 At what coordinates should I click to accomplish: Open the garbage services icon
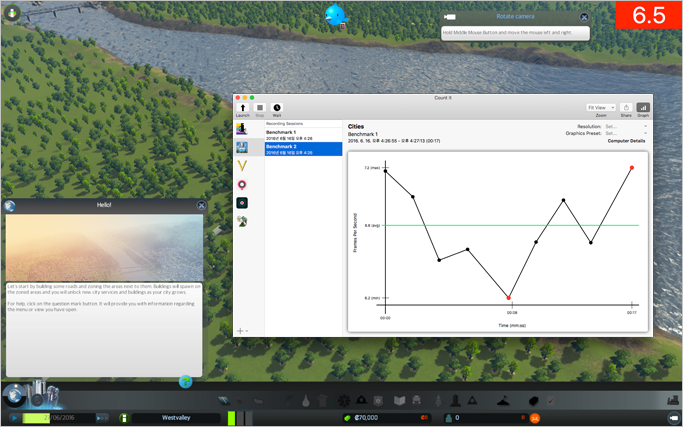point(322,400)
